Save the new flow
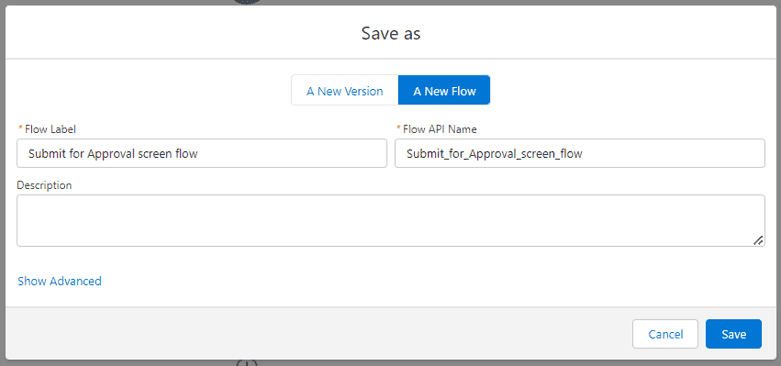This screenshot has width=781, height=366. coord(733,334)
